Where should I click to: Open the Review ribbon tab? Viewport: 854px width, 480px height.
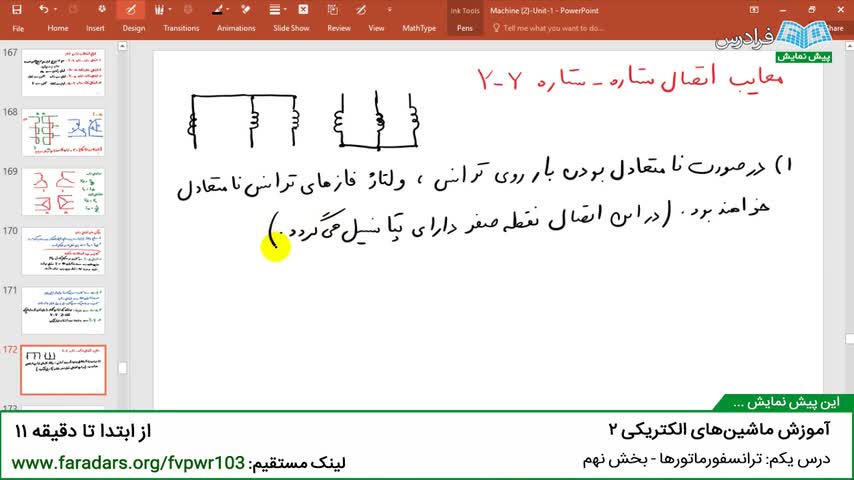339,28
